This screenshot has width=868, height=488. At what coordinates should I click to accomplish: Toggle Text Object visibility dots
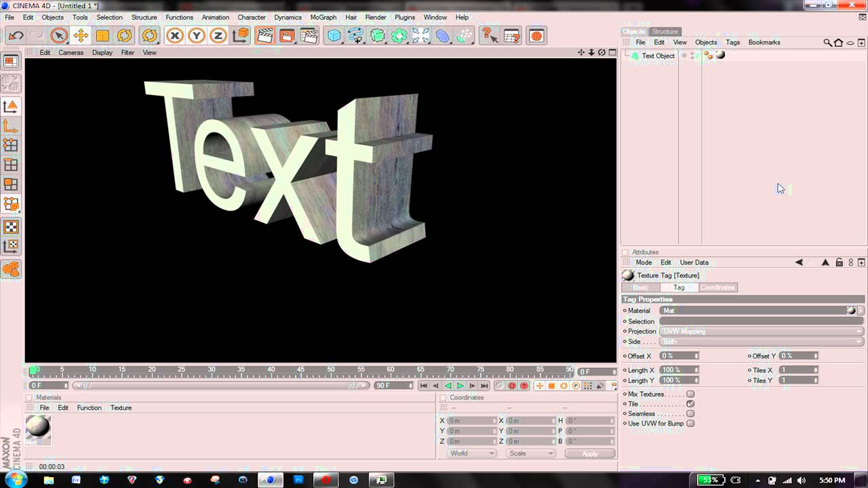pos(692,56)
